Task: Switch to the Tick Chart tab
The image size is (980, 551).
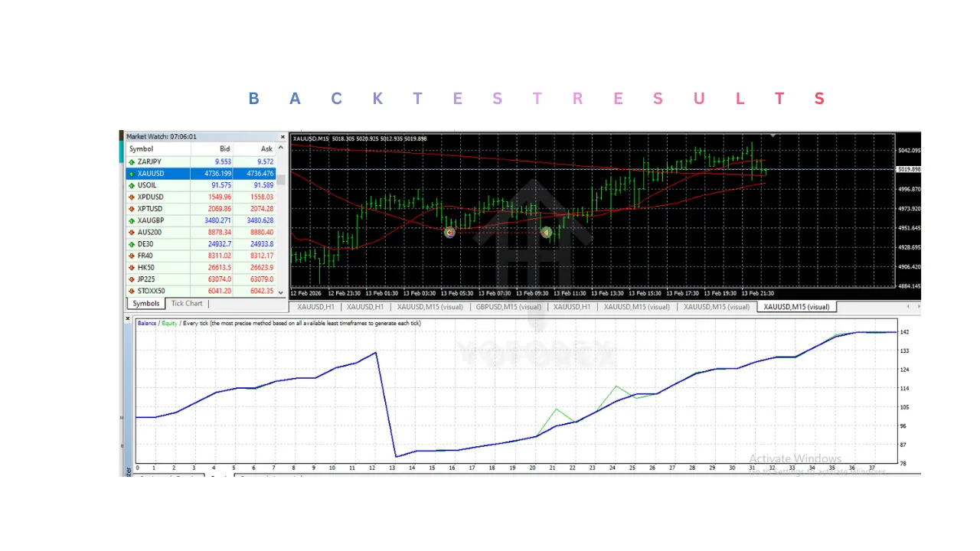Action: click(187, 304)
